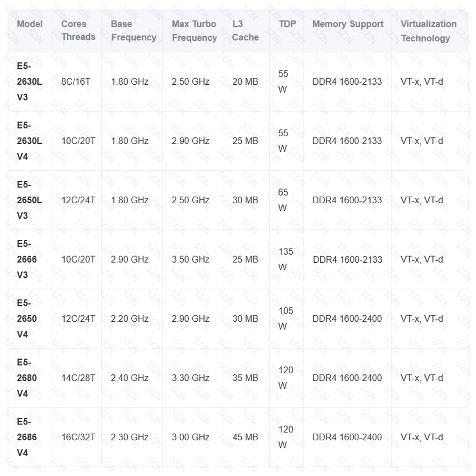This screenshot has width=476, height=476.
Task: Select the L3 Cache column header
Action: (245, 30)
